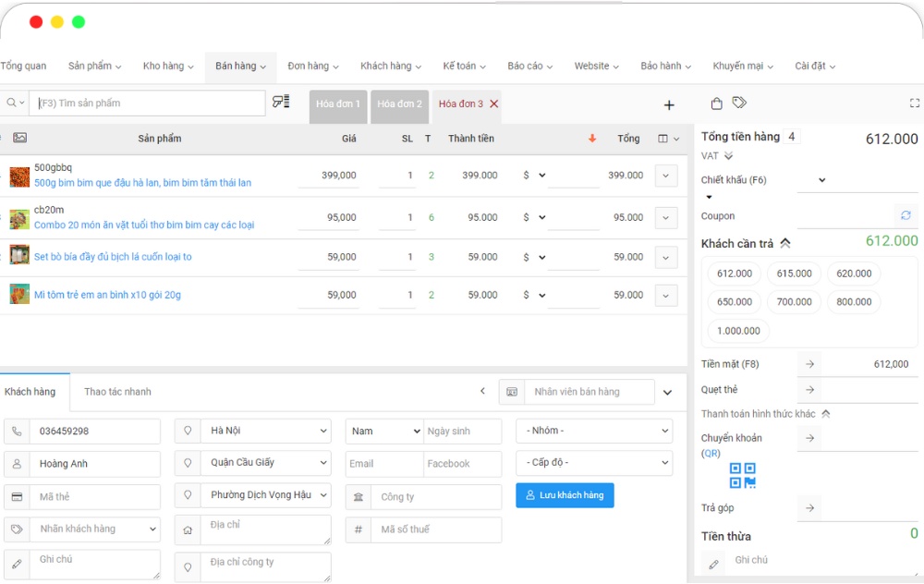
Task: Add a new invoice with plus icon
Action: tap(669, 105)
